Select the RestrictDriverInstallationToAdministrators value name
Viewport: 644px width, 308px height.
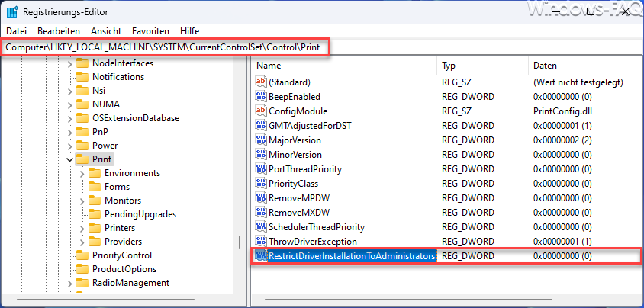[352, 256]
